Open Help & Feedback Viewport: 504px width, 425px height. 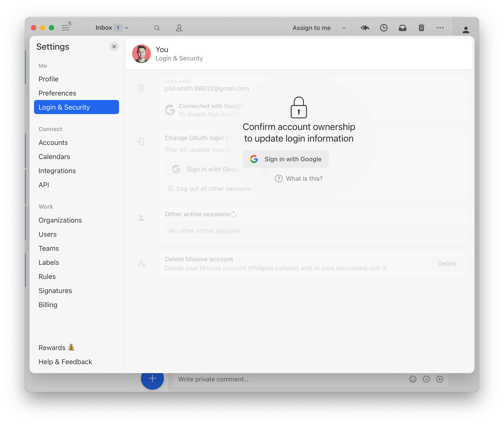(65, 361)
